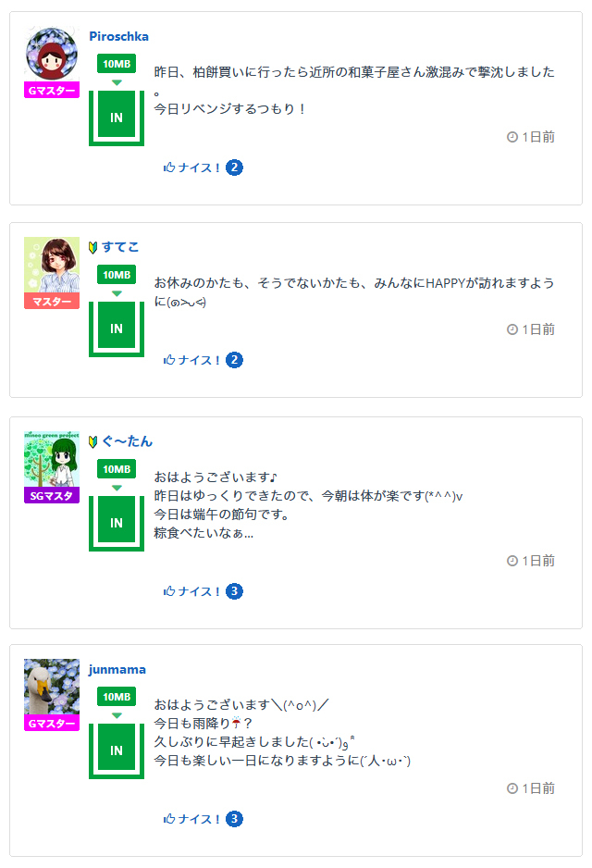This screenshot has width=592, height=868.
Task: Click the 10MB IN icon on Piroschka's post
Action: pos(117,101)
